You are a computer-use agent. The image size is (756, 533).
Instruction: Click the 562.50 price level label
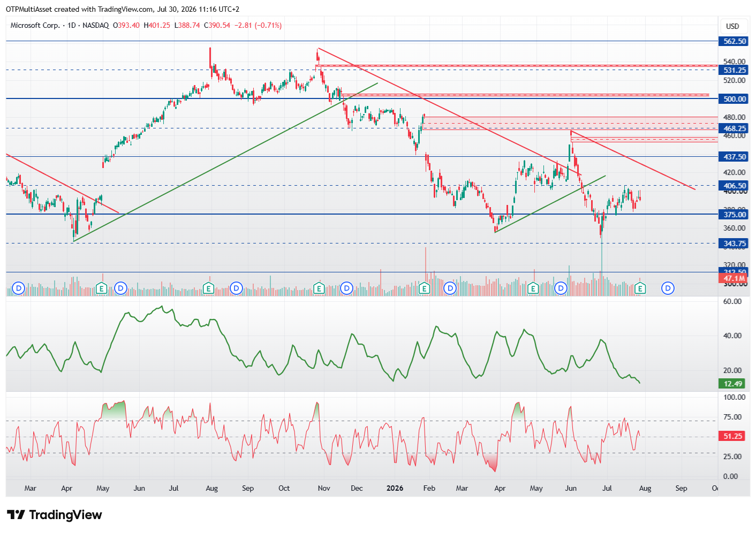pos(735,41)
